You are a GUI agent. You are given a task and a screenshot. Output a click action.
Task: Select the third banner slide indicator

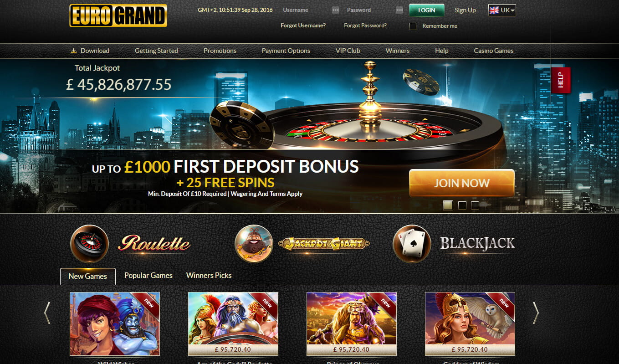coord(475,205)
